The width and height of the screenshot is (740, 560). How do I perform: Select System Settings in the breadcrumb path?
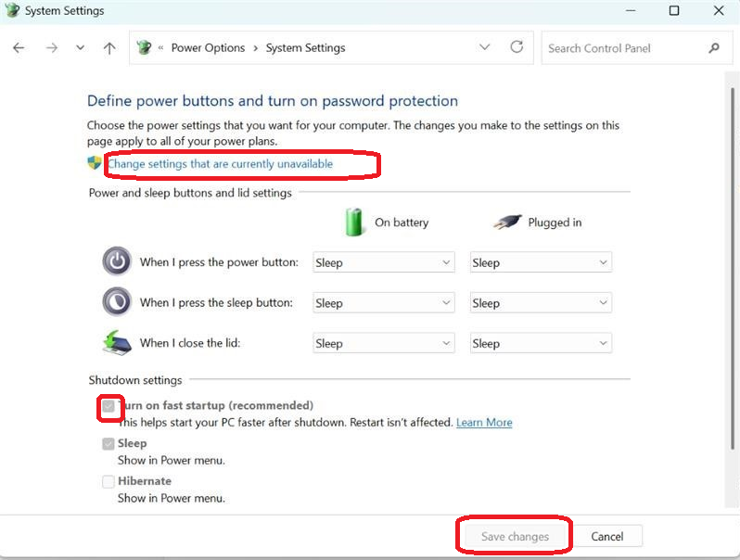305,47
